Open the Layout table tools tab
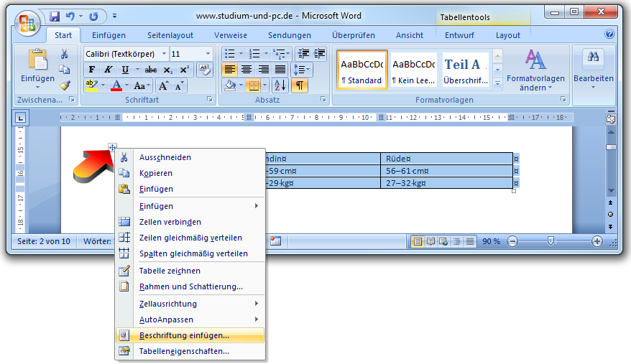The image size is (631, 364). [x=508, y=35]
